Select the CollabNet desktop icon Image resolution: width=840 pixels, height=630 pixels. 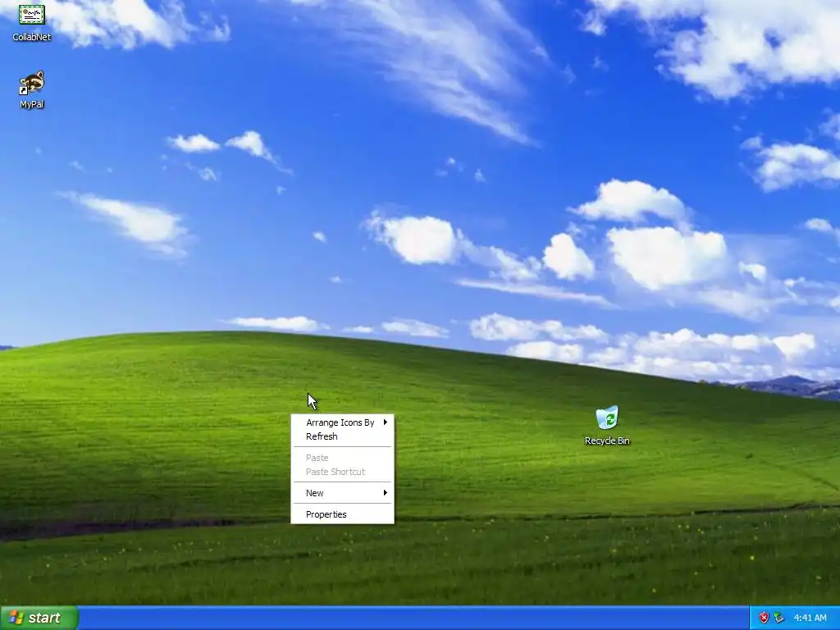[x=32, y=15]
